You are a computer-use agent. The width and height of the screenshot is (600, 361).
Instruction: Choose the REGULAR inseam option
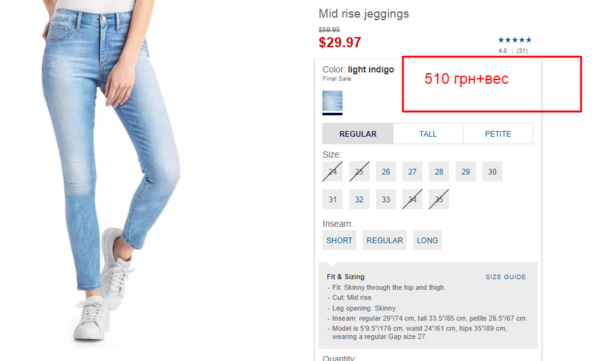pos(385,240)
